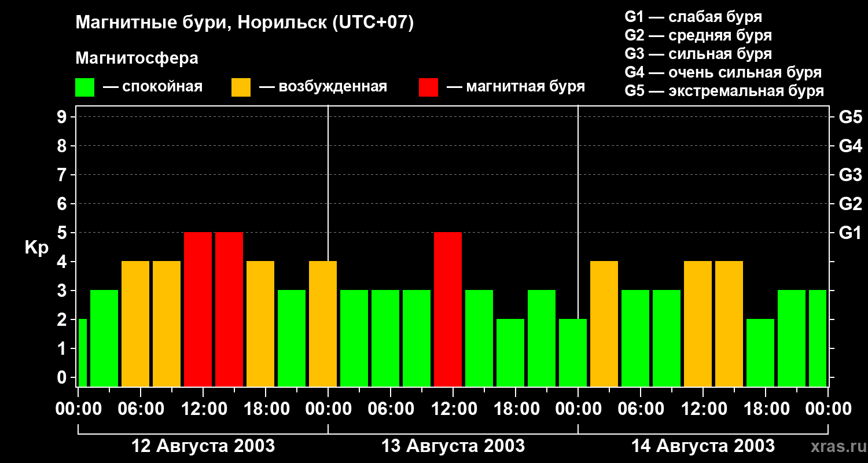The image size is (868, 463).
Task: Click the '12 Августа 2003' date label
Action: [203, 446]
